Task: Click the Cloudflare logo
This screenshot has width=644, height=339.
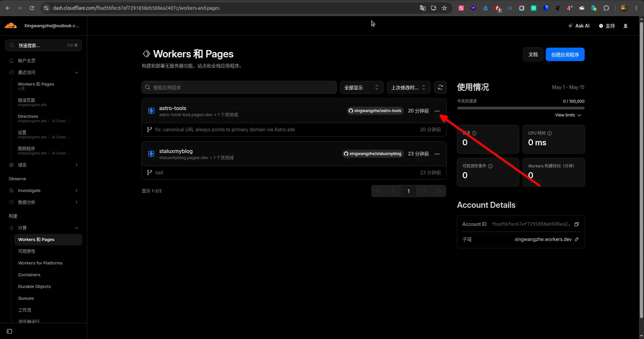Action: [x=11, y=26]
